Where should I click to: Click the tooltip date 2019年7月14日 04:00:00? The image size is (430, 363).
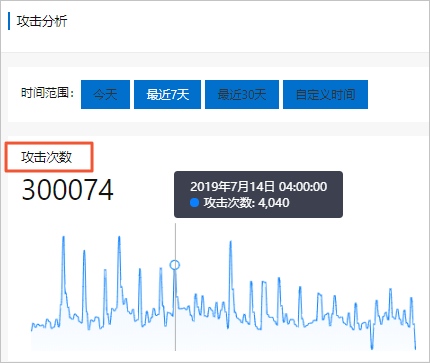(259, 187)
